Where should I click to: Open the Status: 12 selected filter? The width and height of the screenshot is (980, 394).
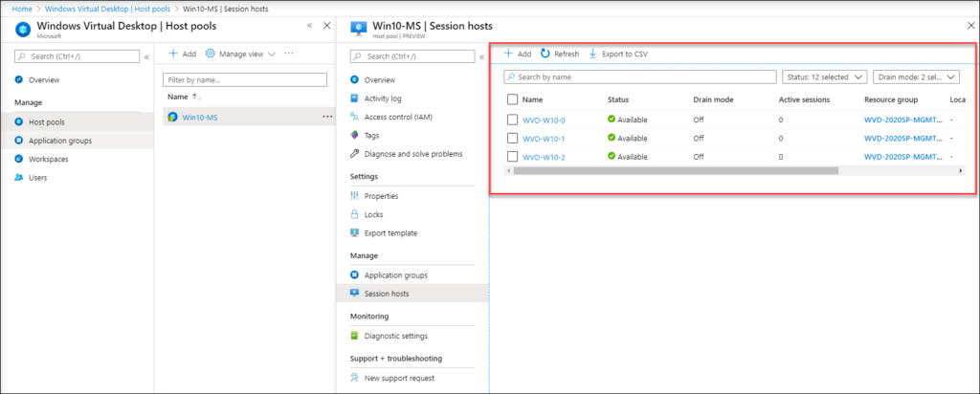click(x=824, y=77)
